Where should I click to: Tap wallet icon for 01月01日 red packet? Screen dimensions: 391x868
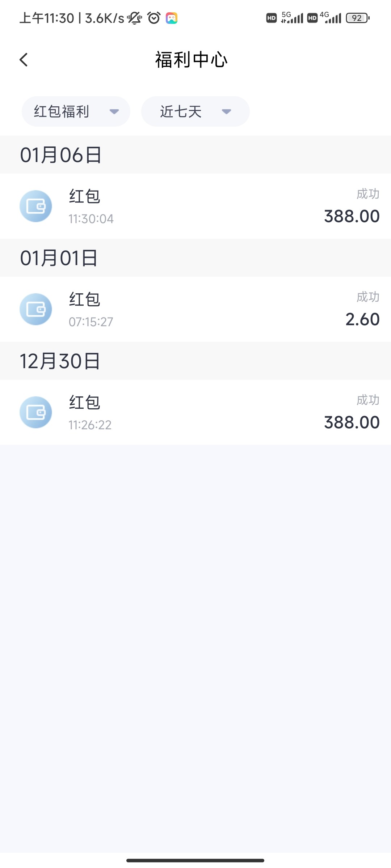coord(36,309)
